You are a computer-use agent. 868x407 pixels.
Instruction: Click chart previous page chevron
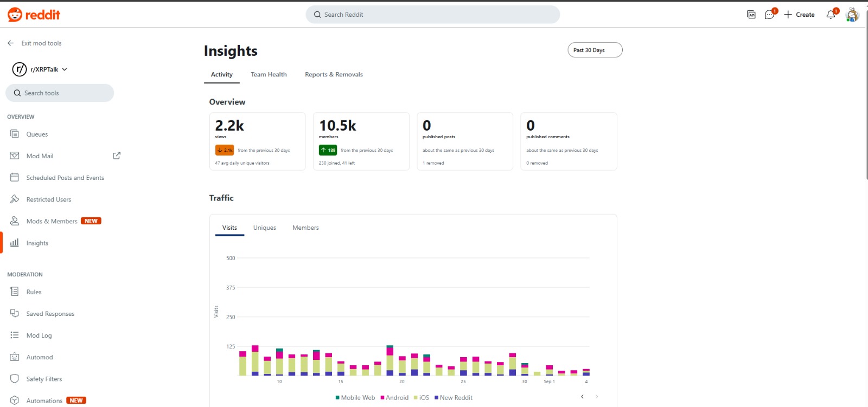pos(582,397)
